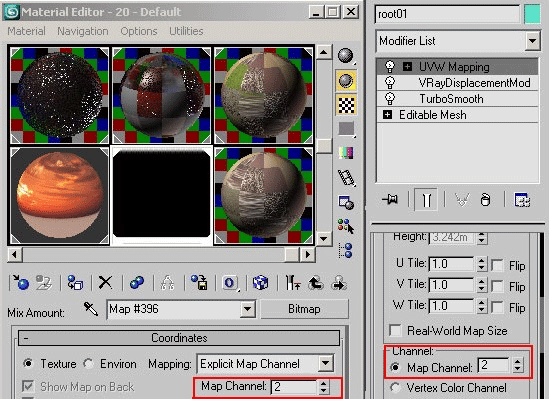Click the U Tile spinner arrows
Image resolution: width=549 pixels, height=399 pixels.
click(482, 264)
